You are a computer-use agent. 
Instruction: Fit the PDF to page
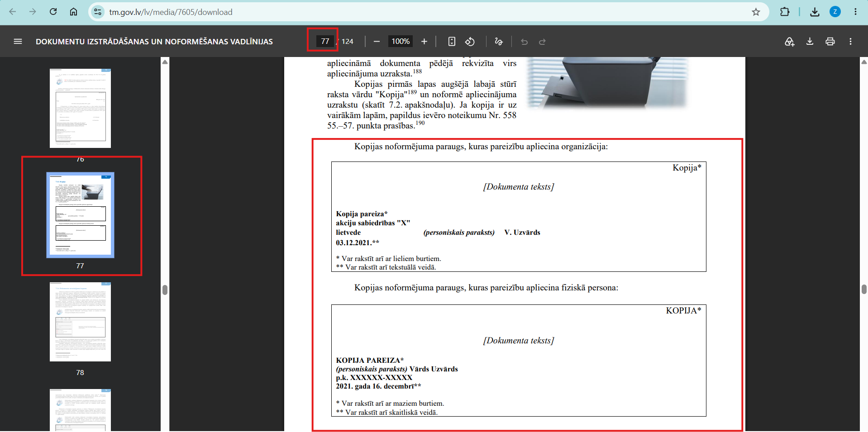tap(452, 41)
